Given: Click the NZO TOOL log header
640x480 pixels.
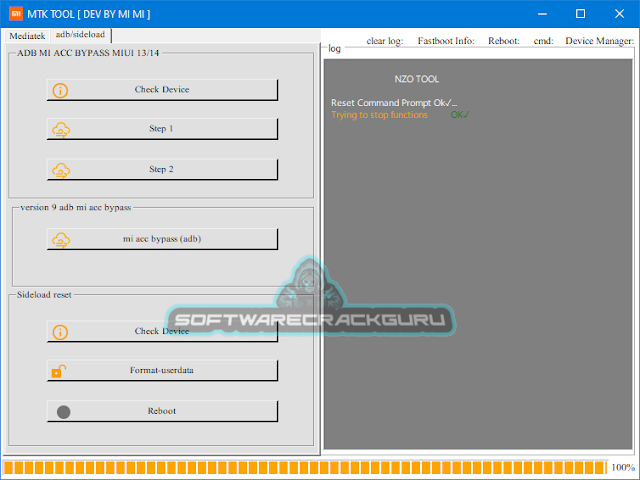Looking at the screenshot, I should 416,79.
